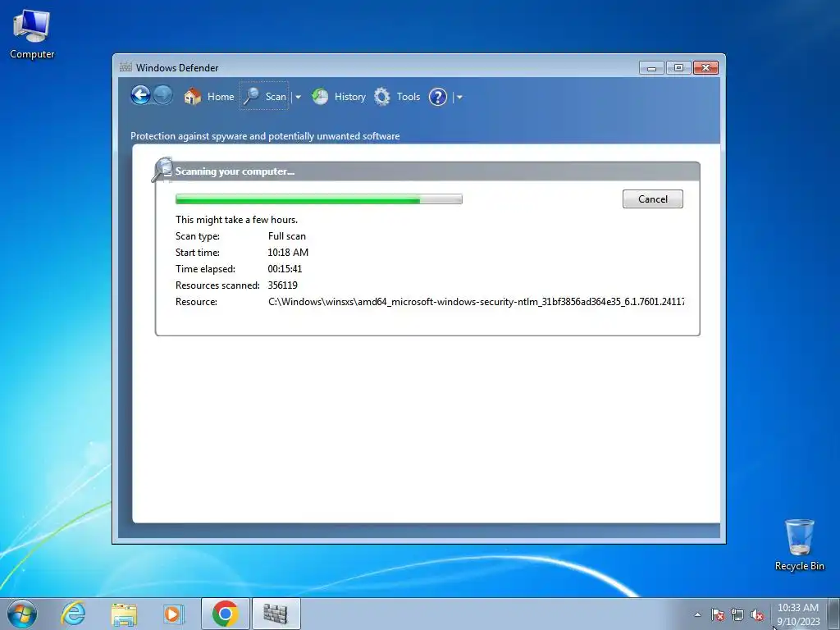Open the taskbar clock and date

point(798,614)
